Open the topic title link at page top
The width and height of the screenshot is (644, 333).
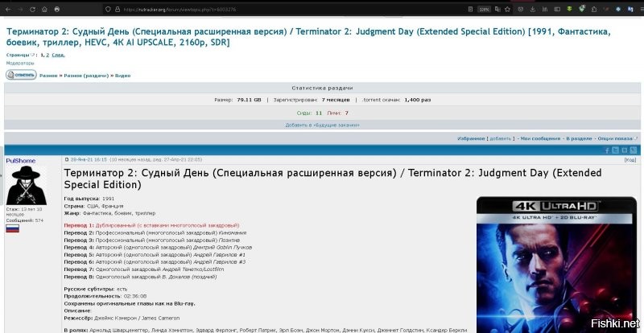click(308, 37)
